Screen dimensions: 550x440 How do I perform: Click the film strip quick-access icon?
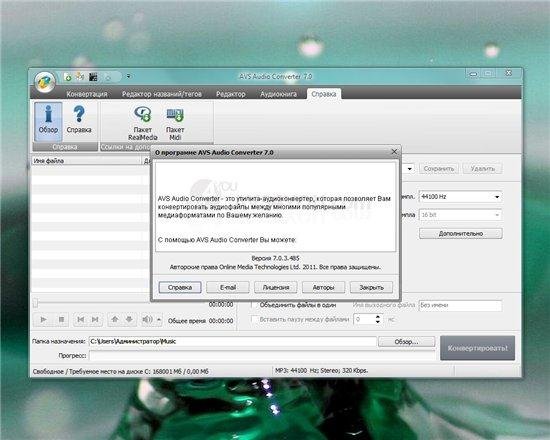pos(93,77)
